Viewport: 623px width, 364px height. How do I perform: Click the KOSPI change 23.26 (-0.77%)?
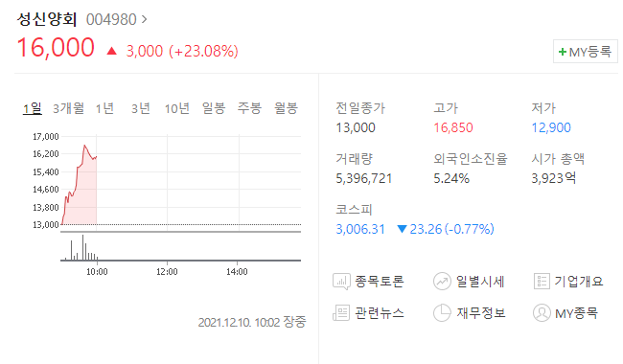pyautogui.click(x=446, y=229)
